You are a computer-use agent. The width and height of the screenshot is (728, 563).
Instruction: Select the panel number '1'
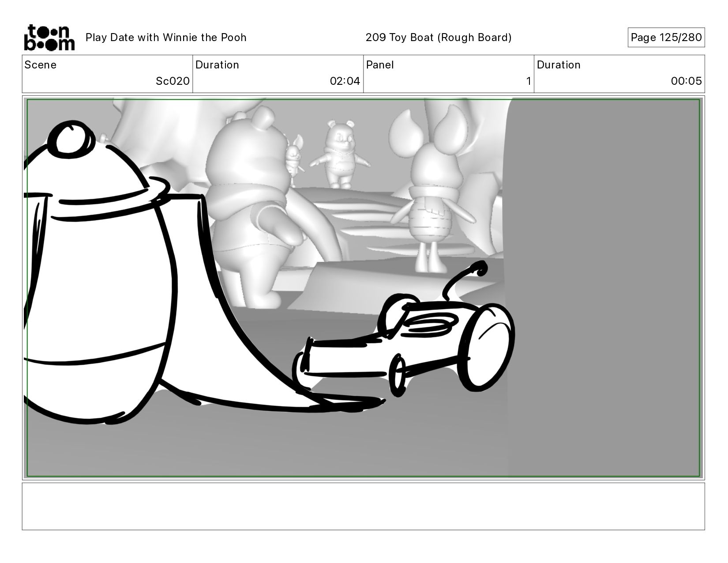[528, 81]
